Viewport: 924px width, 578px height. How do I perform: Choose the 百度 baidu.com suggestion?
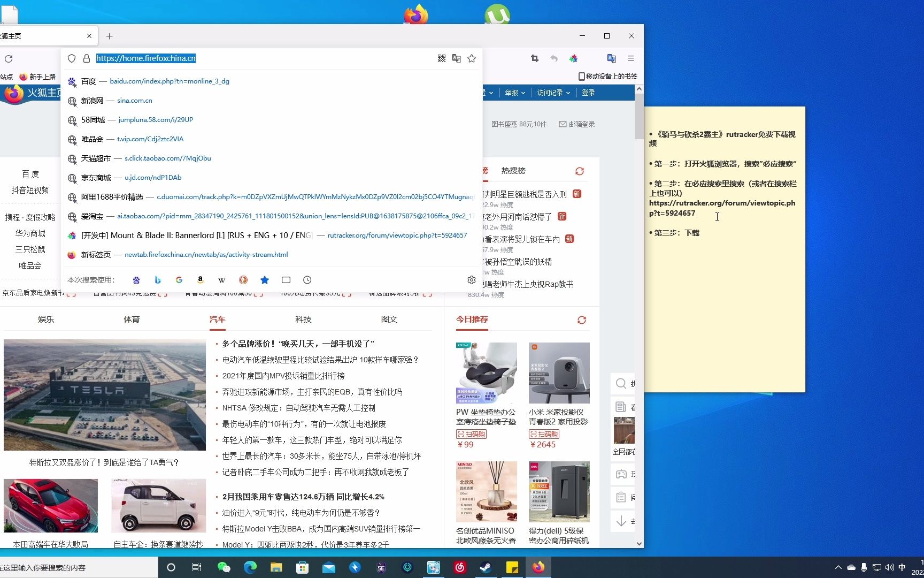272,81
